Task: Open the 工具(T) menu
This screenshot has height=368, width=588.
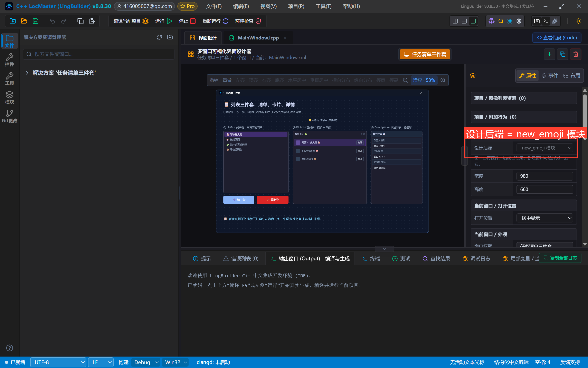Action: pyautogui.click(x=323, y=6)
